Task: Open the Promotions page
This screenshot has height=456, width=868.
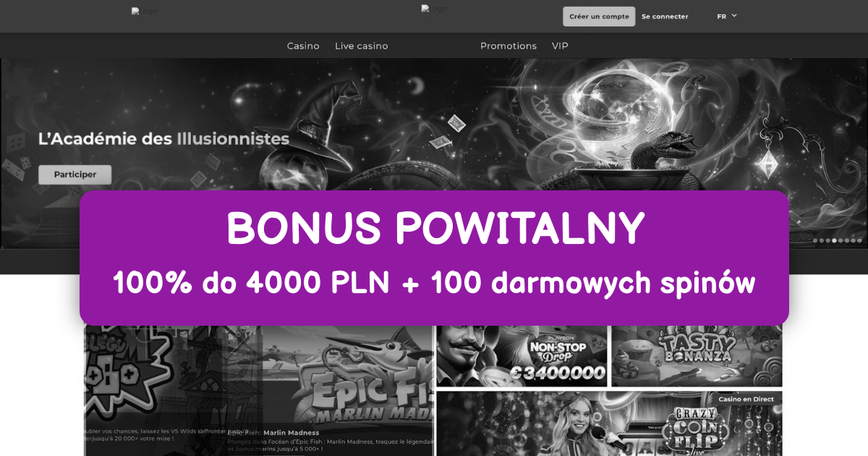Action: pos(509,46)
